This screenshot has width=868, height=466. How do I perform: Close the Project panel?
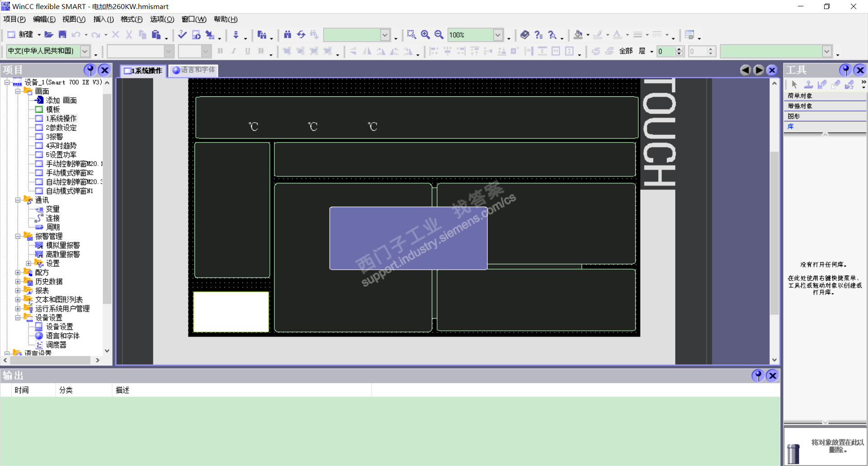pos(104,70)
